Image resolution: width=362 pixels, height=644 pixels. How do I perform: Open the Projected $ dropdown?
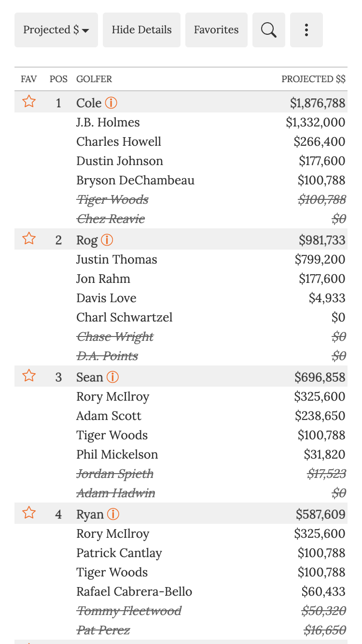(x=56, y=30)
